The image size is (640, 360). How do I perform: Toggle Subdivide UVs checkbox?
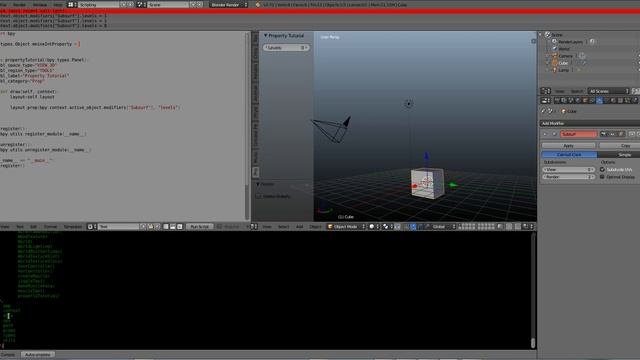[602, 169]
